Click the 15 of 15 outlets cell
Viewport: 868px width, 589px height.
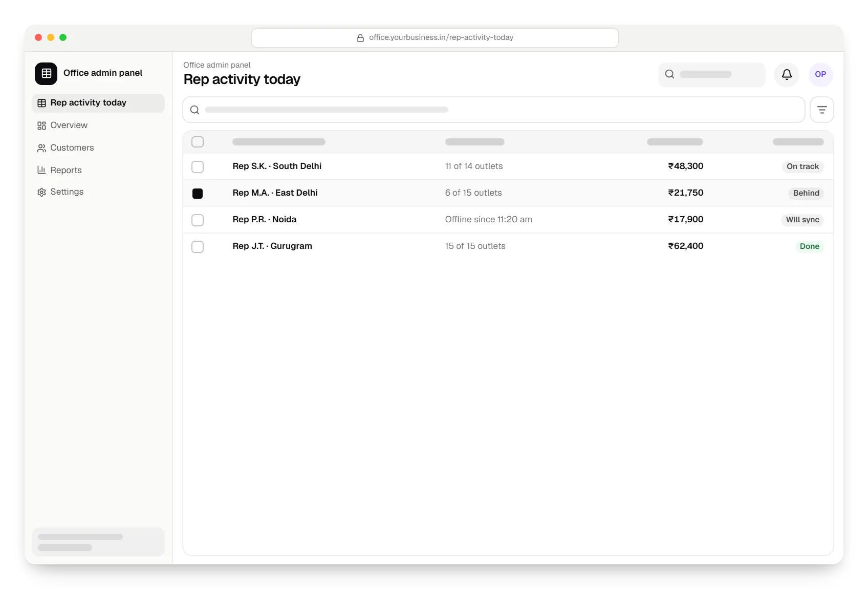click(x=475, y=246)
